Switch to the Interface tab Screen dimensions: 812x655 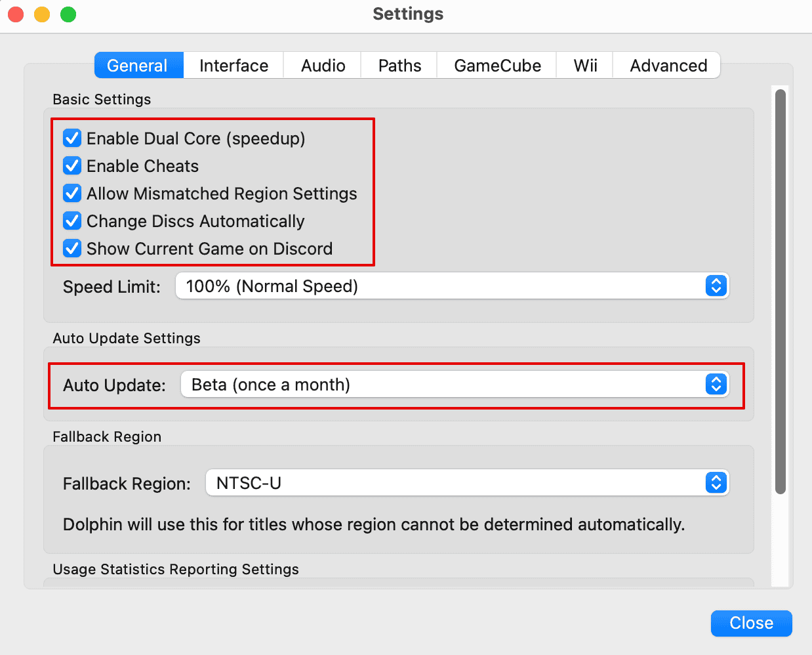coord(233,66)
